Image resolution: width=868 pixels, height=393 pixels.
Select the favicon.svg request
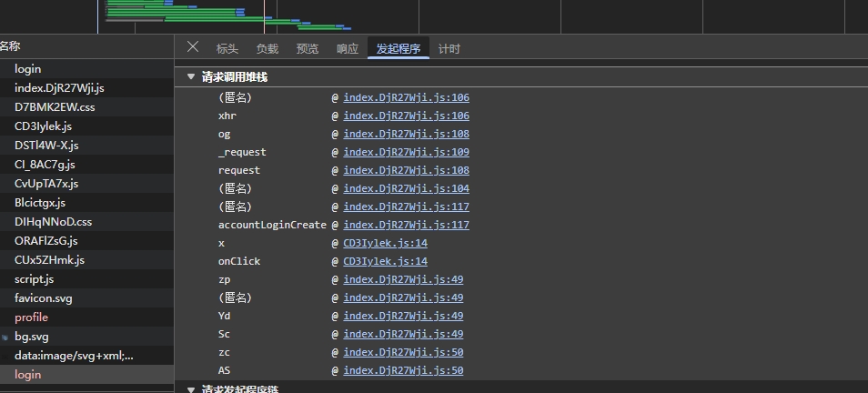[87, 298]
